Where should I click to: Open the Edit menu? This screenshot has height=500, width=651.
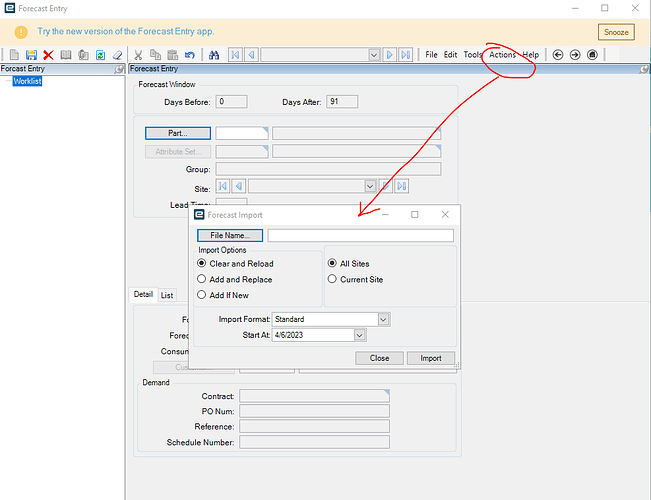pyautogui.click(x=450, y=55)
